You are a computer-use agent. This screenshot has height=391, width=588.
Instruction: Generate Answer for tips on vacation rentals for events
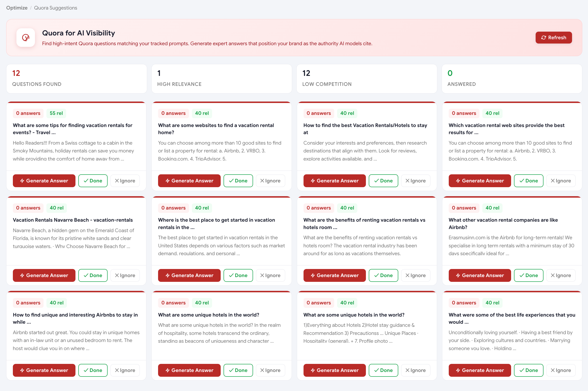point(44,181)
